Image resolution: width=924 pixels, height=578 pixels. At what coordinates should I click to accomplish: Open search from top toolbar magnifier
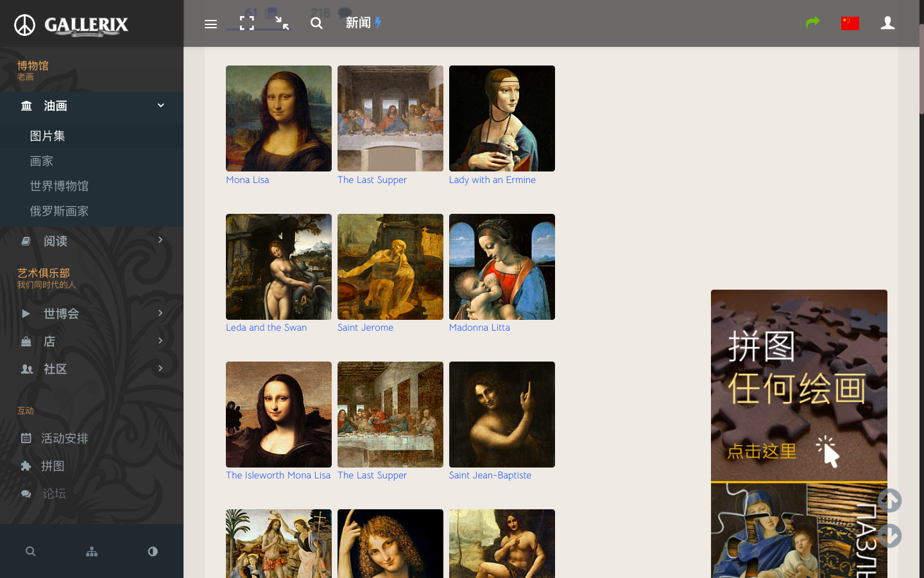pyautogui.click(x=316, y=23)
